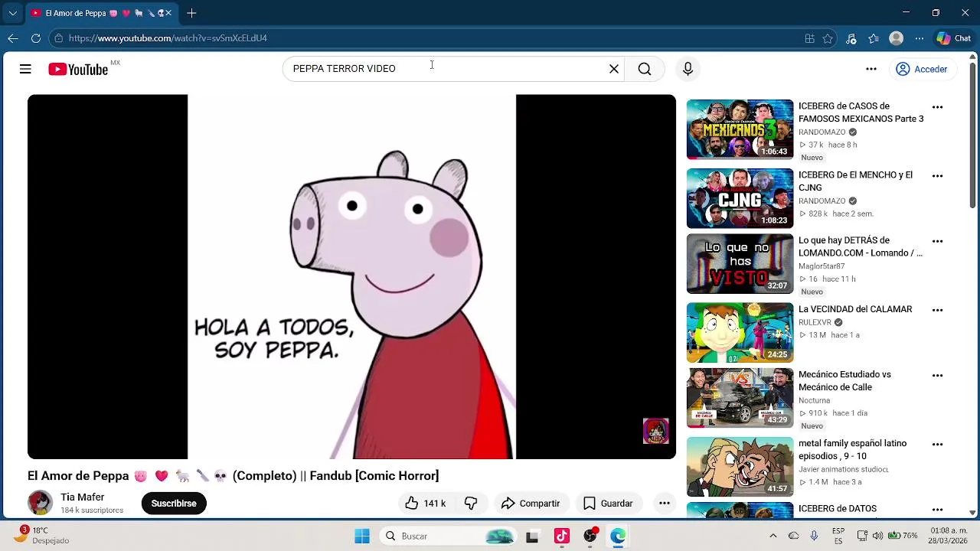Clear the search text with X

click(614, 69)
